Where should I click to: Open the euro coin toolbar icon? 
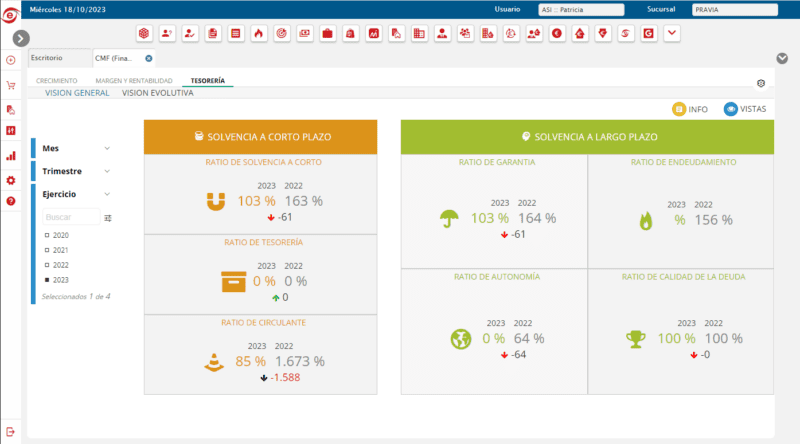(557, 34)
